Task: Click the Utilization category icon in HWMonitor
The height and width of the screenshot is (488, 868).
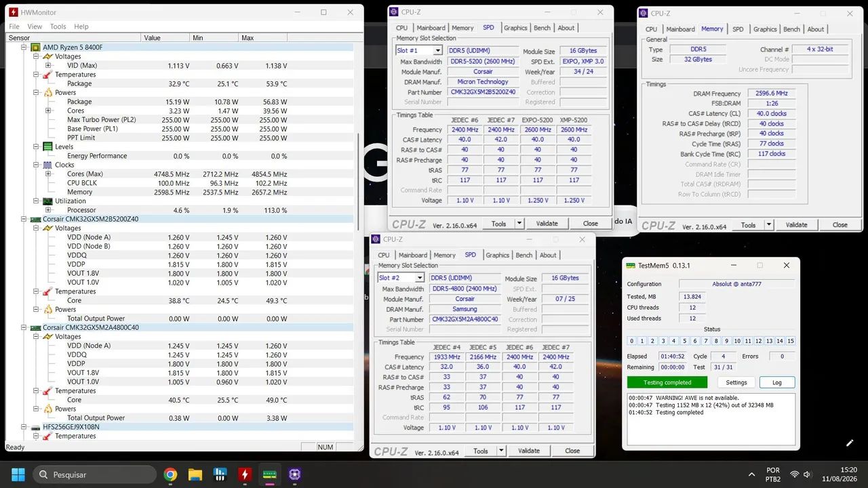Action: coord(47,201)
